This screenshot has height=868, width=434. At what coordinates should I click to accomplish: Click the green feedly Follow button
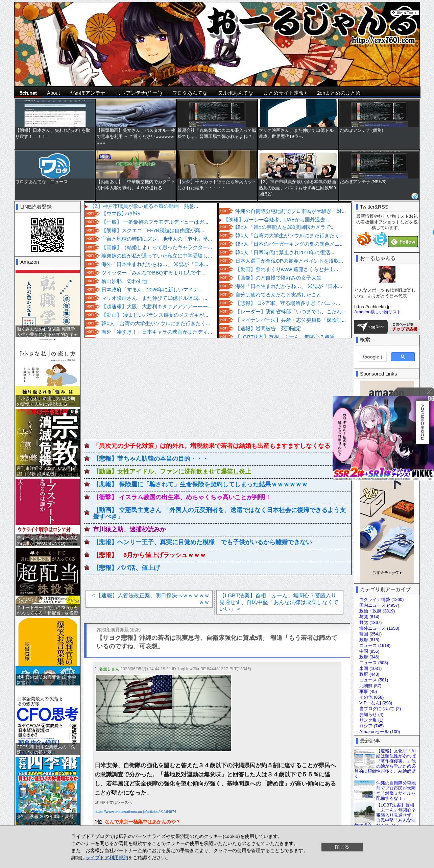(x=403, y=242)
